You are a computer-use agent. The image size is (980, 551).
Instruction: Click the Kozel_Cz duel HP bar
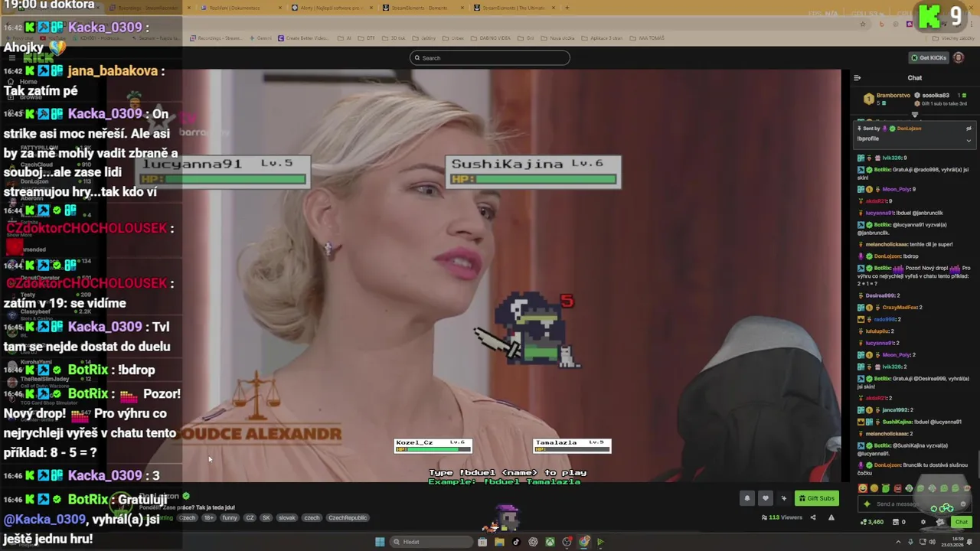click(x=433, y=446)
